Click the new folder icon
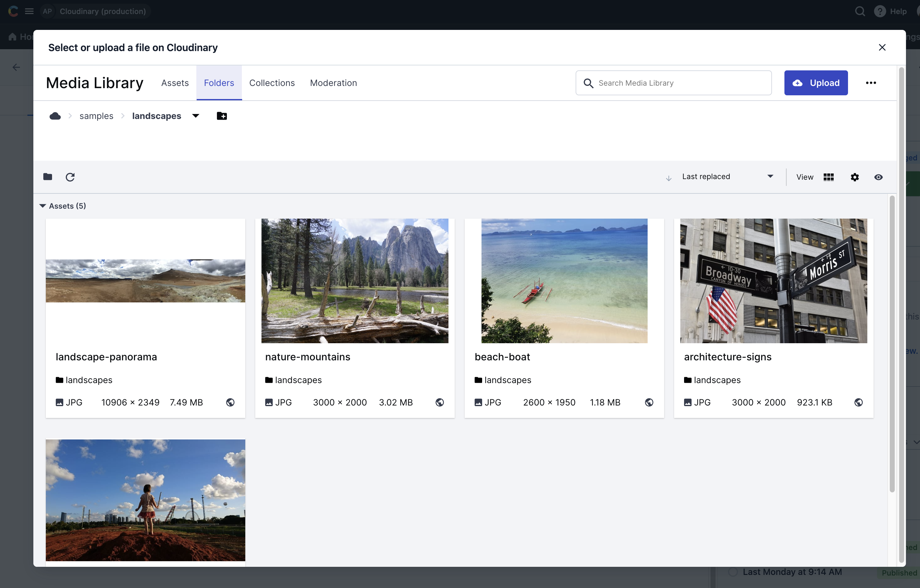This screenshot has height=588, width=920. tap(222, 115)
